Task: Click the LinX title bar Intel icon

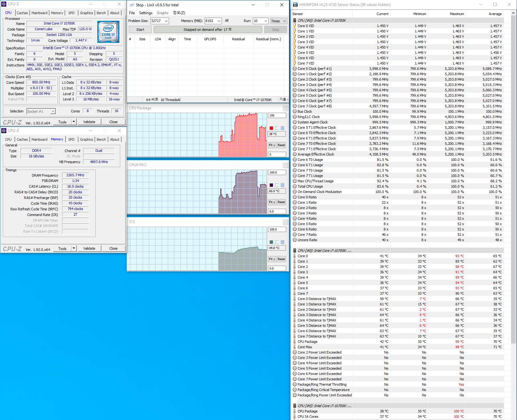Action: coord(132,5)
